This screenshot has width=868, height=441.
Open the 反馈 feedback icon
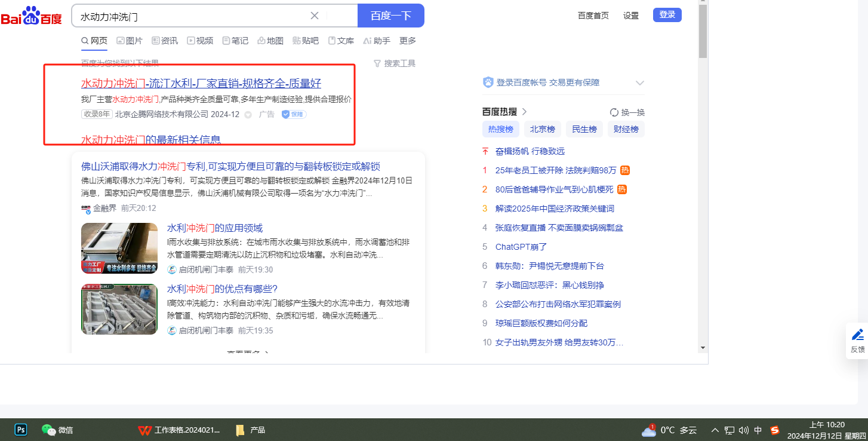click(x=857, y=341)
